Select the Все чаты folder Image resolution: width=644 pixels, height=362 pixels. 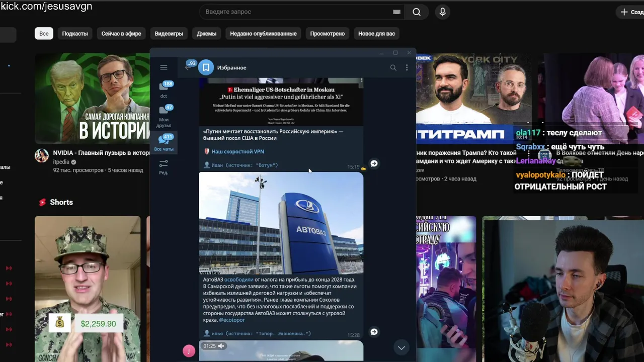coord(164,143)
